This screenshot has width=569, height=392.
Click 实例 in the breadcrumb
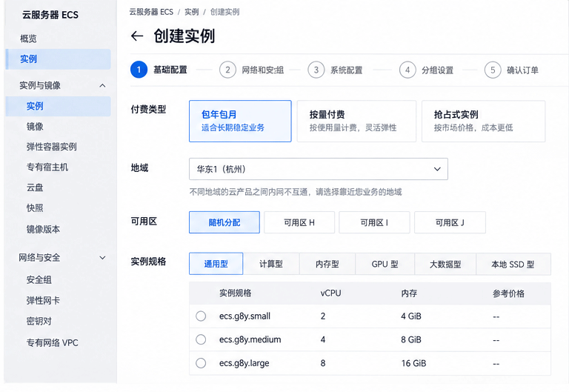click(192, 12)
